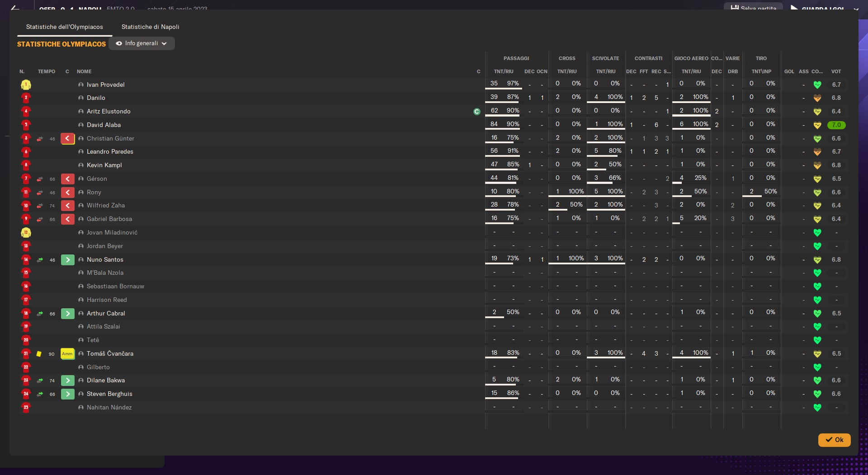Click the substituted-off arrow for Gérson

67,179
